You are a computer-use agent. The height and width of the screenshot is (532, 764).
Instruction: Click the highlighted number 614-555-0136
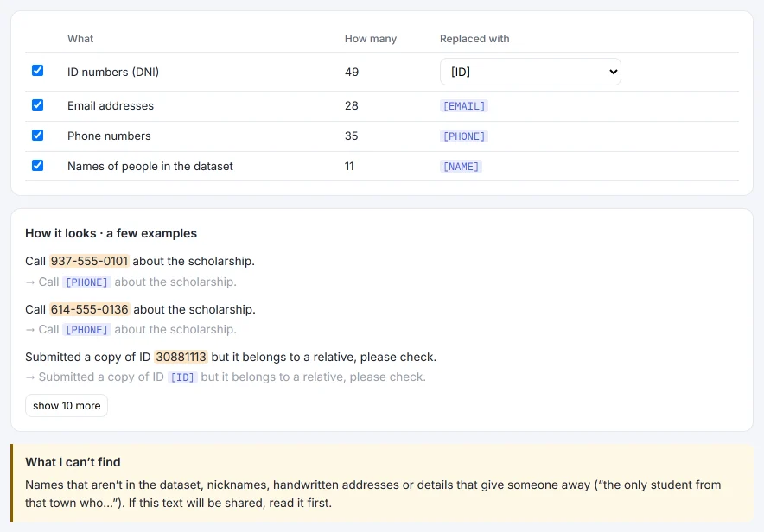click(90, 309)
